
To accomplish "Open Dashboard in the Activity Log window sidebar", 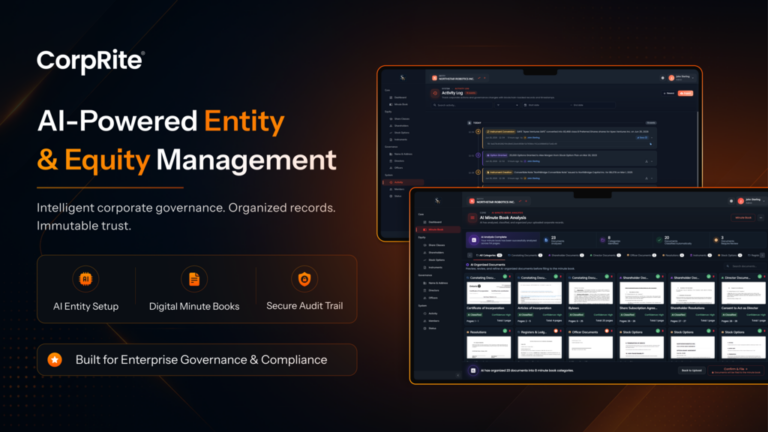I will (x=398, y=97).
